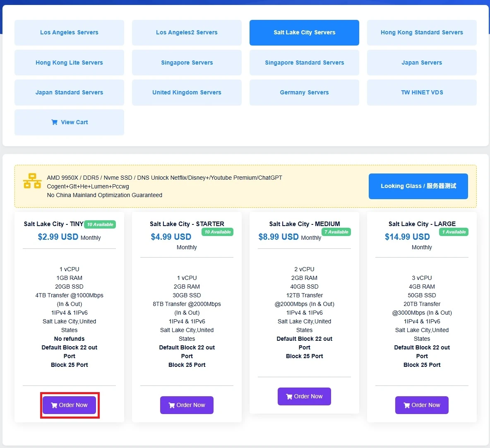490x448 pixels.
Task: Click the View Cart shopping cart icon
Action: click(x=54, y=122)
